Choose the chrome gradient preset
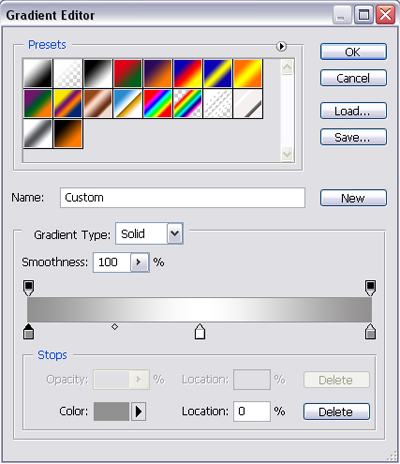The image size is (400, 464). pyautogui.click(x=128, y=103)
